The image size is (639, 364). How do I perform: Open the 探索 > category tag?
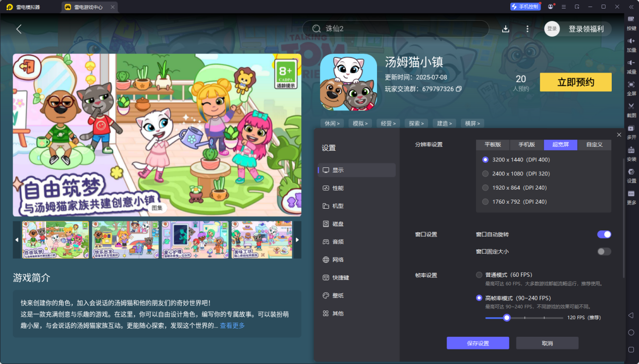tap(417, 123)
